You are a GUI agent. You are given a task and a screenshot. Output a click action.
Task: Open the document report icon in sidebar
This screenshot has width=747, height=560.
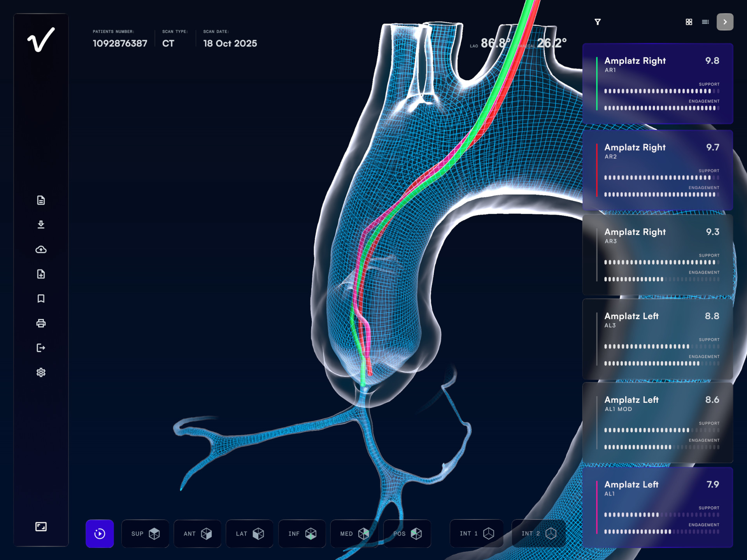tap(41, 200)
